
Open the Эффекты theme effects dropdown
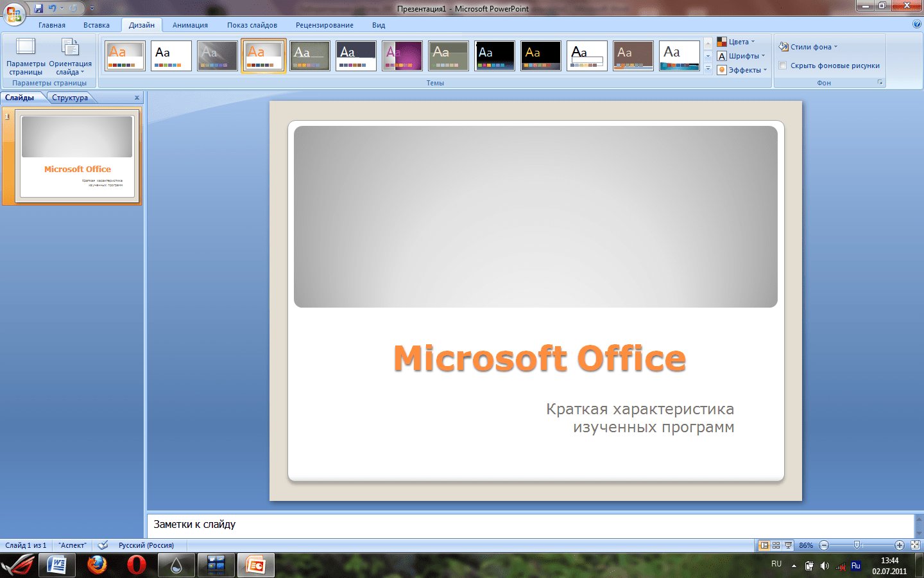(x=742, y=70)
